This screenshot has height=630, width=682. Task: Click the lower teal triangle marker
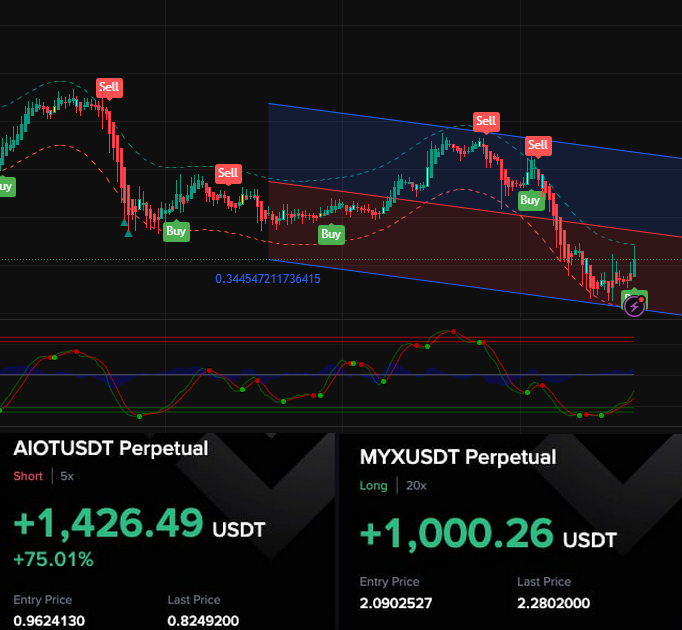coord(128,233)
